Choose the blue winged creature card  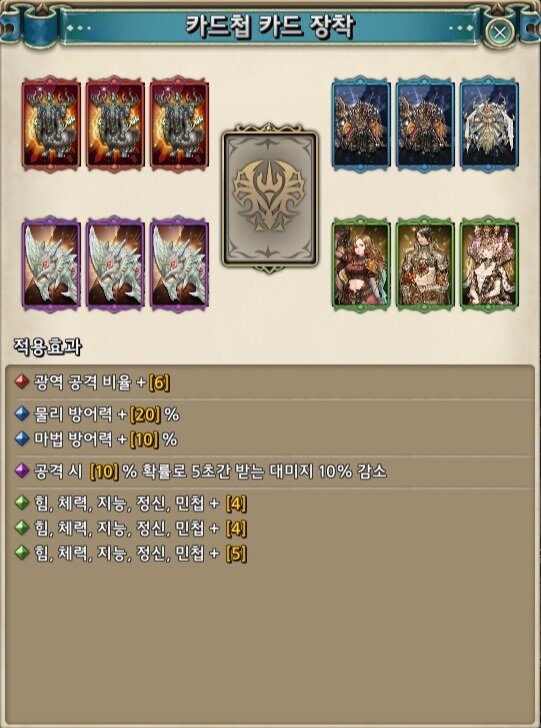click(489, 124)
